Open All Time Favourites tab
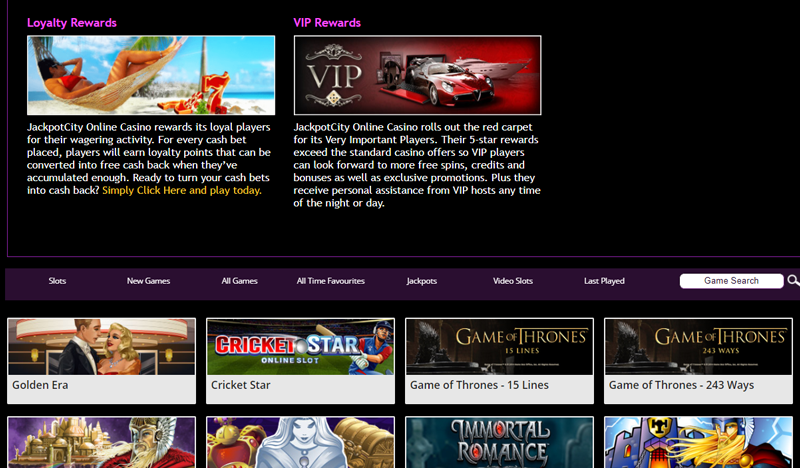This screenshot has width=800, height=468. (331, 281)
